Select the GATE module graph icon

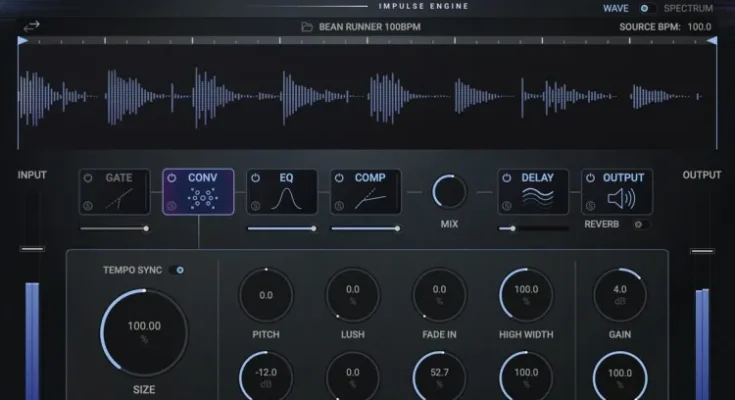(119, 199)
